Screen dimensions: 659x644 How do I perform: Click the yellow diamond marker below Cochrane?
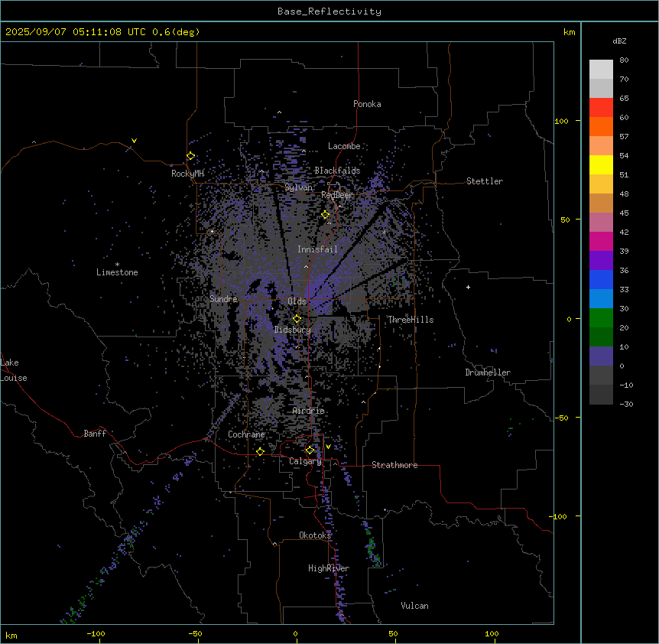260,451
